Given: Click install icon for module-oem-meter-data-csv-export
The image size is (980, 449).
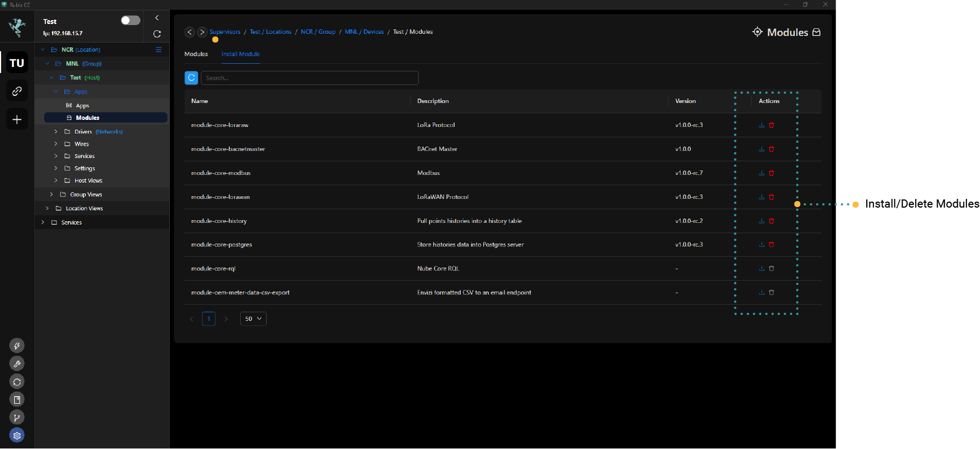Looking at the screenshot, I should point(762,292).
